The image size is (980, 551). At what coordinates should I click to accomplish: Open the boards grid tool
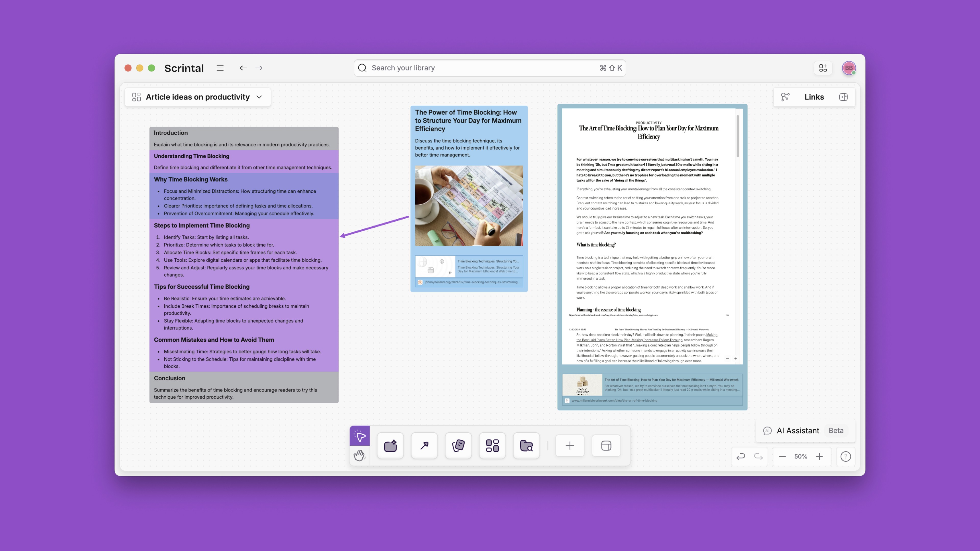[x=492, y=446]
